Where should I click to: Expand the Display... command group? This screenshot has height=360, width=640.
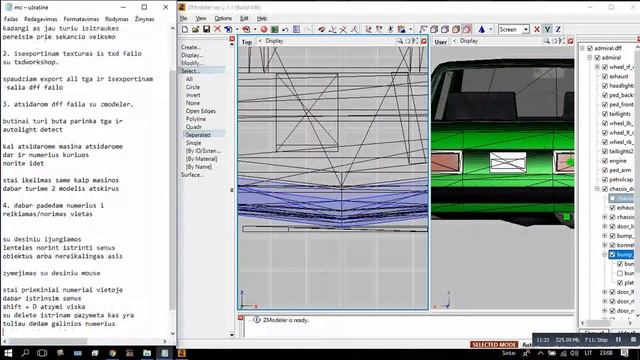pyautogui.click(x=191, y=55)
